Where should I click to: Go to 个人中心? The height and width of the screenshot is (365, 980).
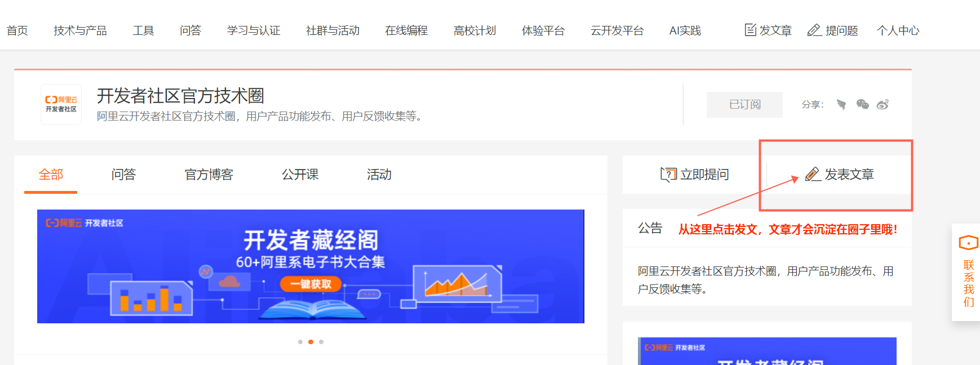pos(898,30)
